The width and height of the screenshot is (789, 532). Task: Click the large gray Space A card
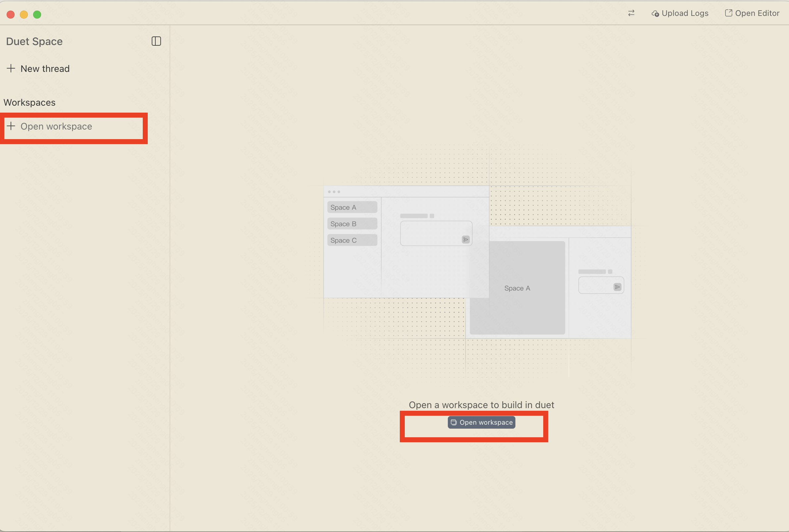pyautogui.click(x=517, y=288)
